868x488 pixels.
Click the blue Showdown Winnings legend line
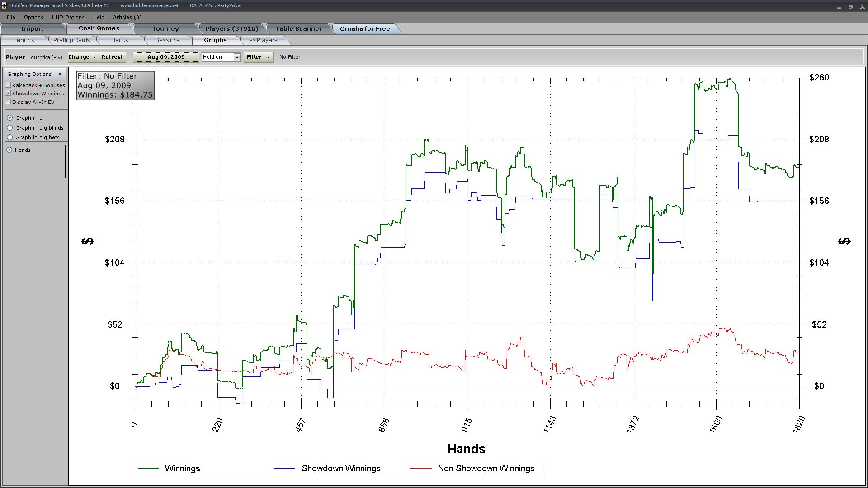[x=284, y=469]
